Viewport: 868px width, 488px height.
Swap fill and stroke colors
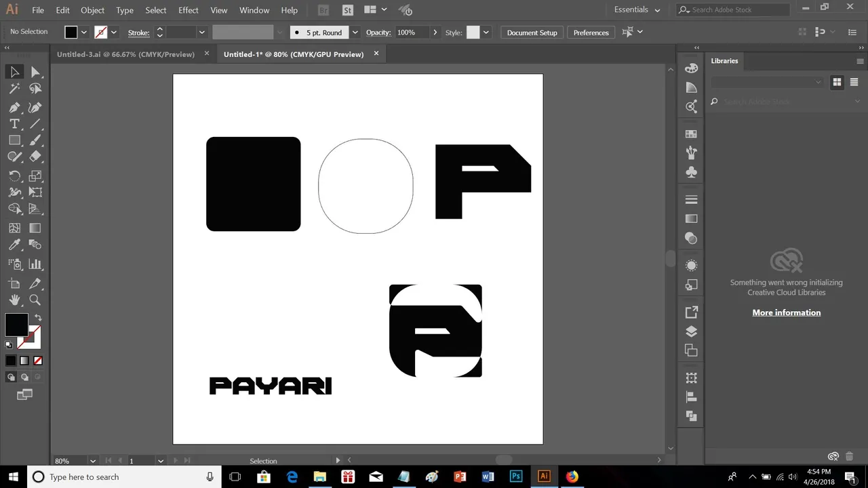tap(38, 317)
